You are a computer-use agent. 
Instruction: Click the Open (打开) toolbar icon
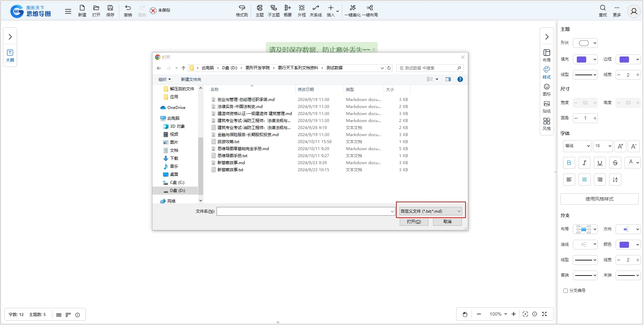[96, 11]
